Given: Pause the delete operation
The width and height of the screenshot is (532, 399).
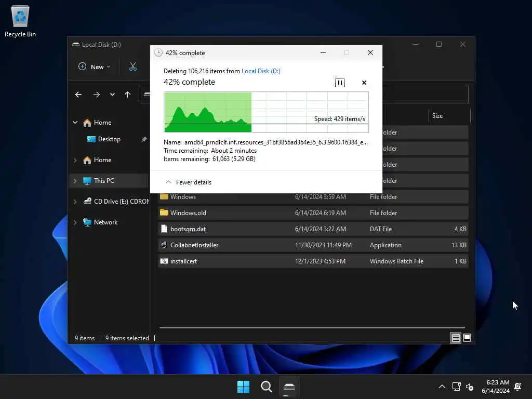Looking at the screenshot, I should 340,83.
